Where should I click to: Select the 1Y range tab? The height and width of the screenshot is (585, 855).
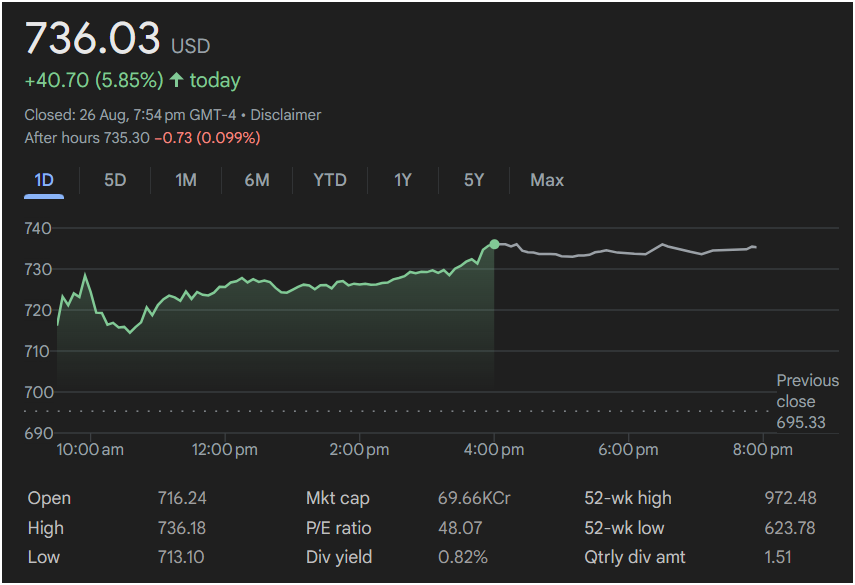click(403, 180)
